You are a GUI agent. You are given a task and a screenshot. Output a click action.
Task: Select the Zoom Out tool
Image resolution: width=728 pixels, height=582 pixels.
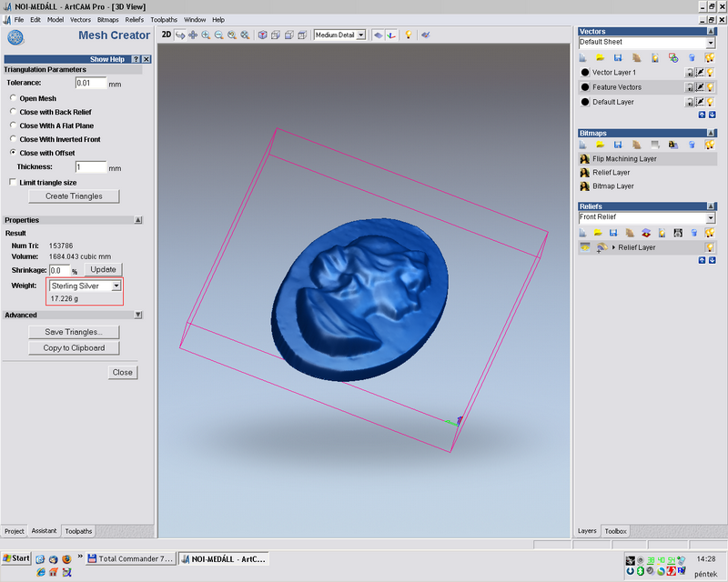[x=219, y=35]
